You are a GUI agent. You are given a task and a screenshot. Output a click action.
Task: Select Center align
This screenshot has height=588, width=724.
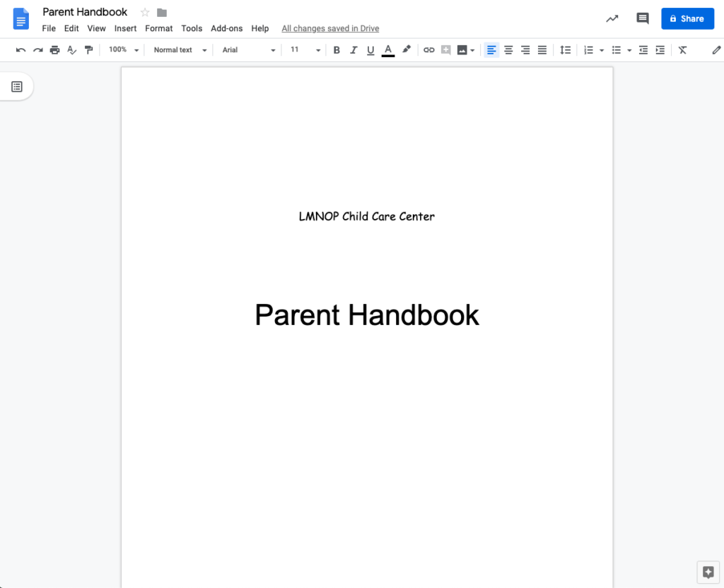click(508, 50)
